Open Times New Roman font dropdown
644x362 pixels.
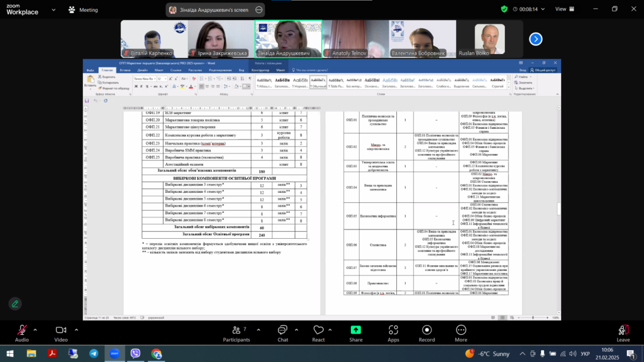pos(155,79)
